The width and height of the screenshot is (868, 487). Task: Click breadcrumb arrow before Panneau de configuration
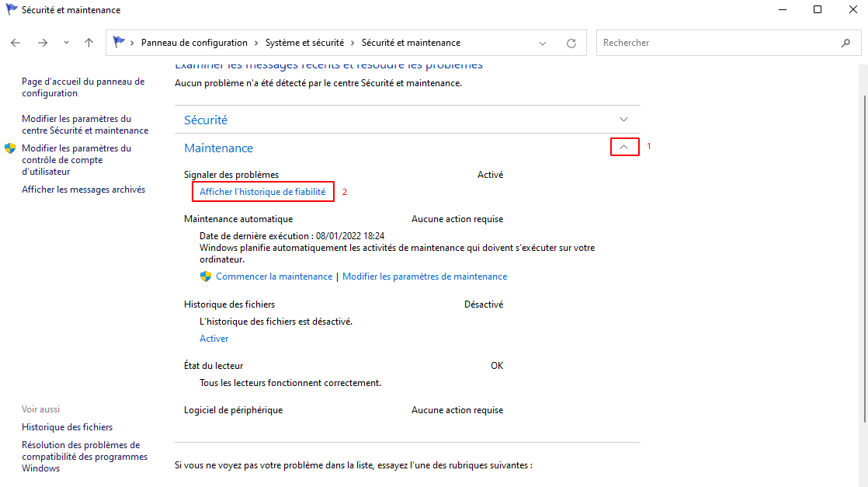coord(132,43)
